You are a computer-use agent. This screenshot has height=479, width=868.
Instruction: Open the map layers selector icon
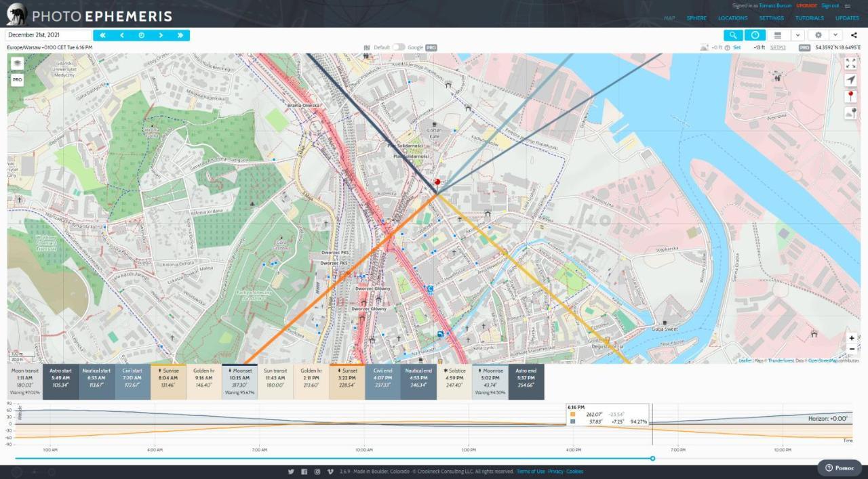coord(17,63)
